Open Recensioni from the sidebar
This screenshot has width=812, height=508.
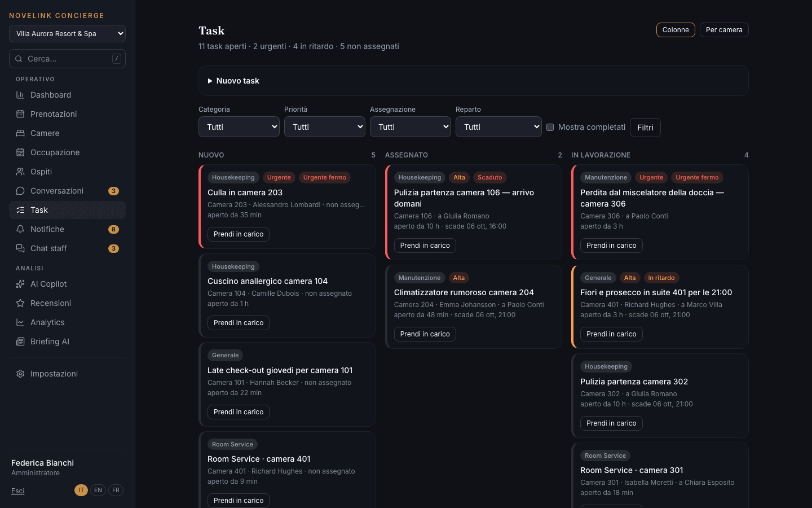(67, 303)
